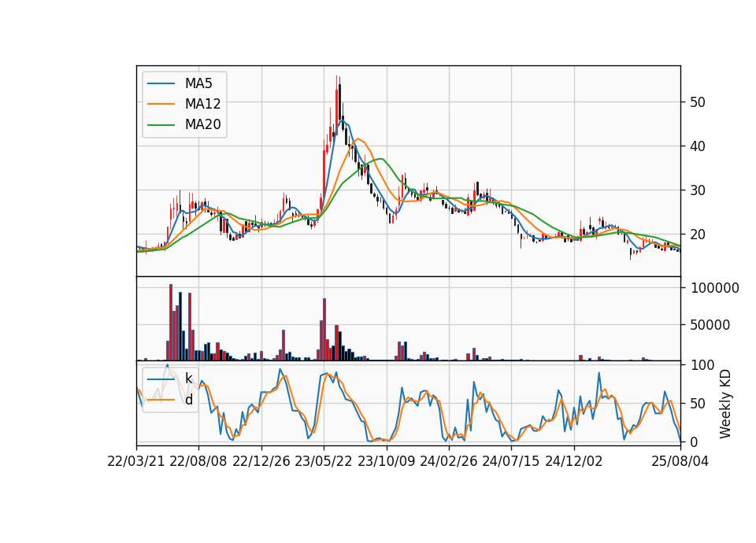Click the highest price candlestick near 55
756x543 pixels.
336,103
